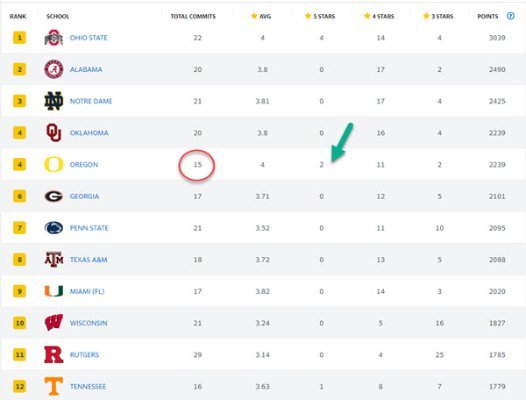This screenshot has height=400, width=526.
Task: Select Notre Dame's 2425 points value
Action: [497, 101]
